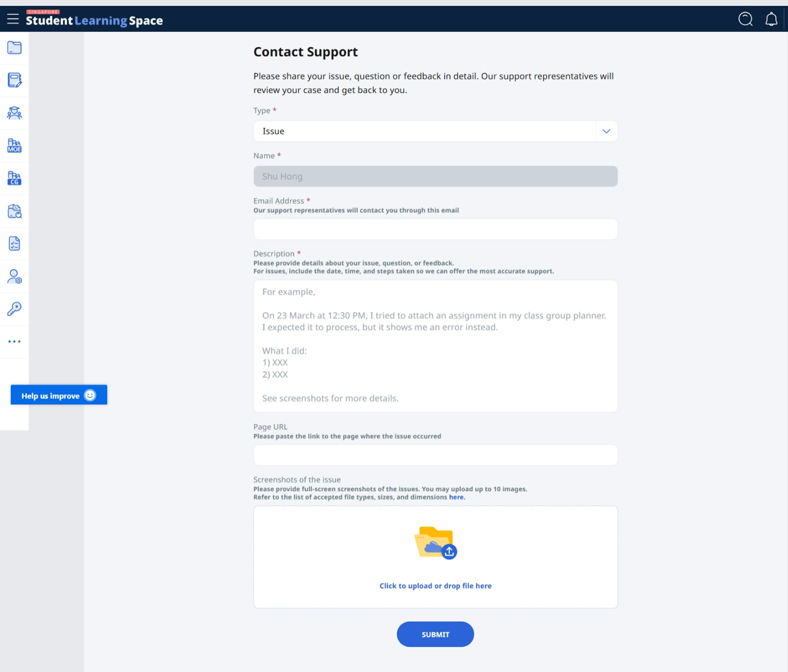Open the CG library sidebar icon
This screenshot has height=672, width=788.
coord(14,179)
